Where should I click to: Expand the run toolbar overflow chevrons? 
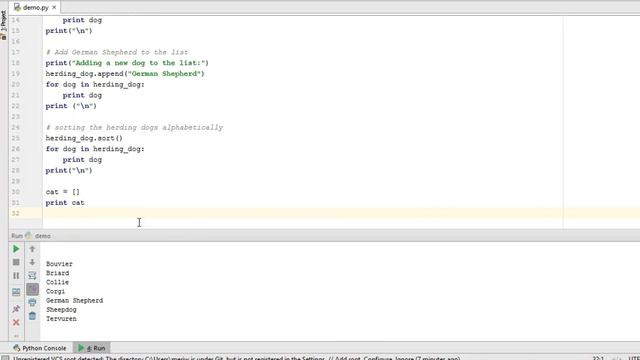(x=16, y=336)
